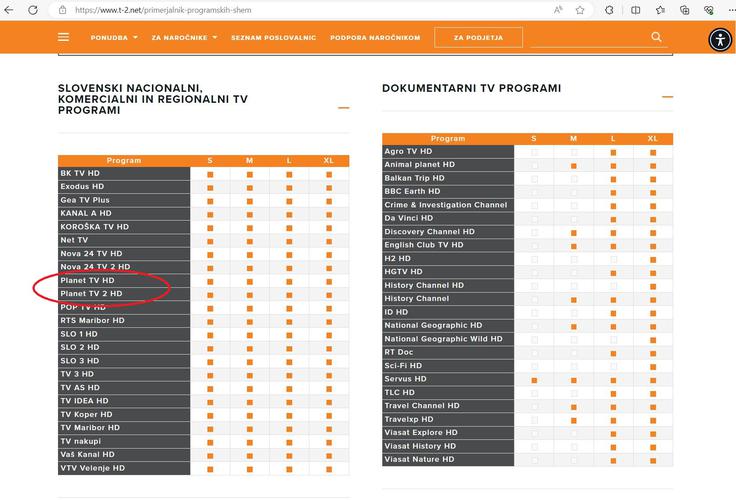
Task: Click Planet TV HD row label
Action: (x=87, y=280)
